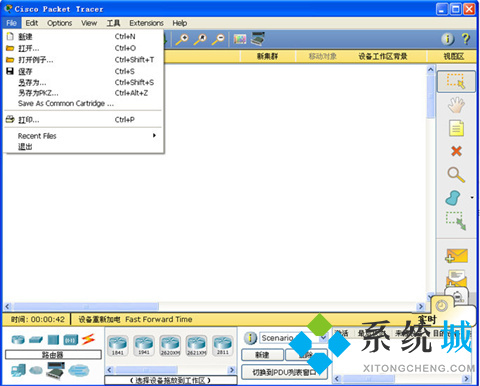Click the 设备工作区背景 button
Screen dimensions: 480x386
point(383,56)
